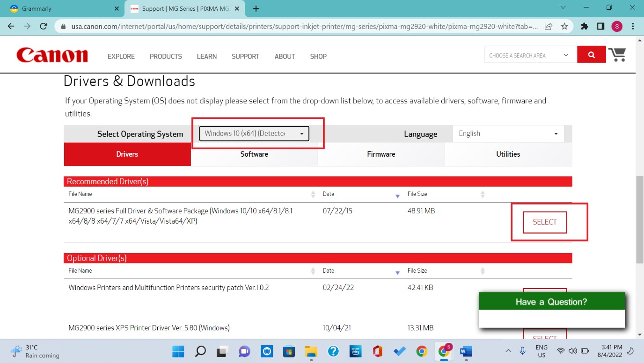Open the browser extensions puzzle icon
Image resolution: width=644 pixels, height=363 pixels.
[585, 27]
